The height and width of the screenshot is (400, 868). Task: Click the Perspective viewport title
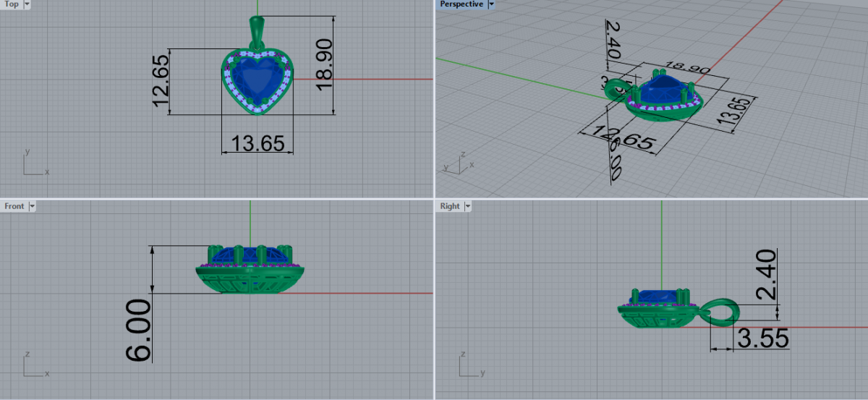click(461, 4)
